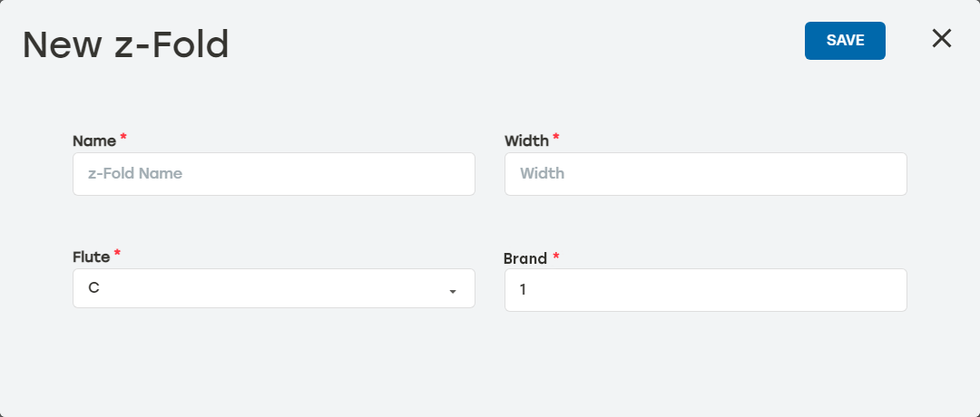The width and height of the screenshot is (980, 417).
Task: Click the Width field label
Action: coord(526,141)
